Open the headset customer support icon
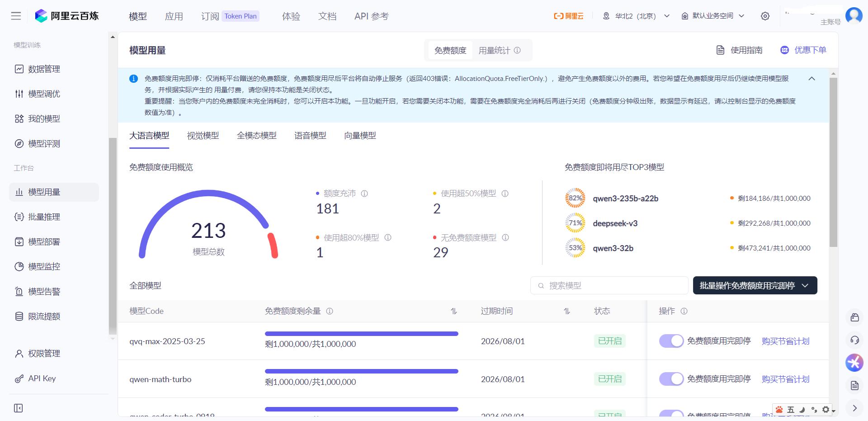Viewport: 868px width, 421px height. click(x=854, y=340)
